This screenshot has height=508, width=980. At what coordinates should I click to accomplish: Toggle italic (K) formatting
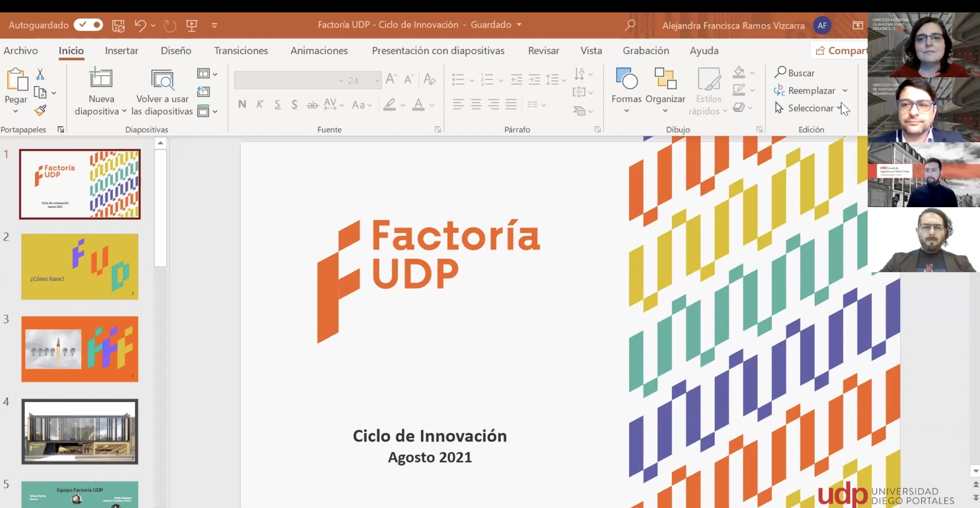pos(260,104)
